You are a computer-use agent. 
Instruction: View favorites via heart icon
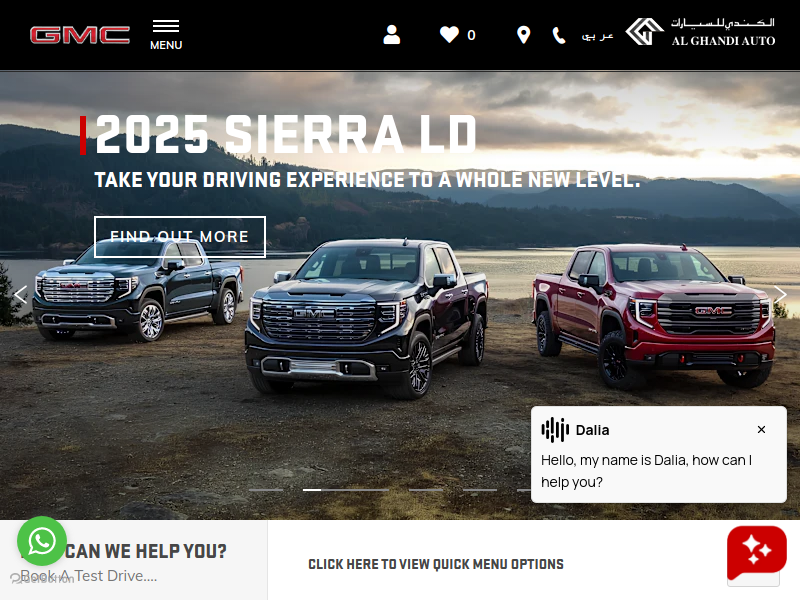[449, 35]
